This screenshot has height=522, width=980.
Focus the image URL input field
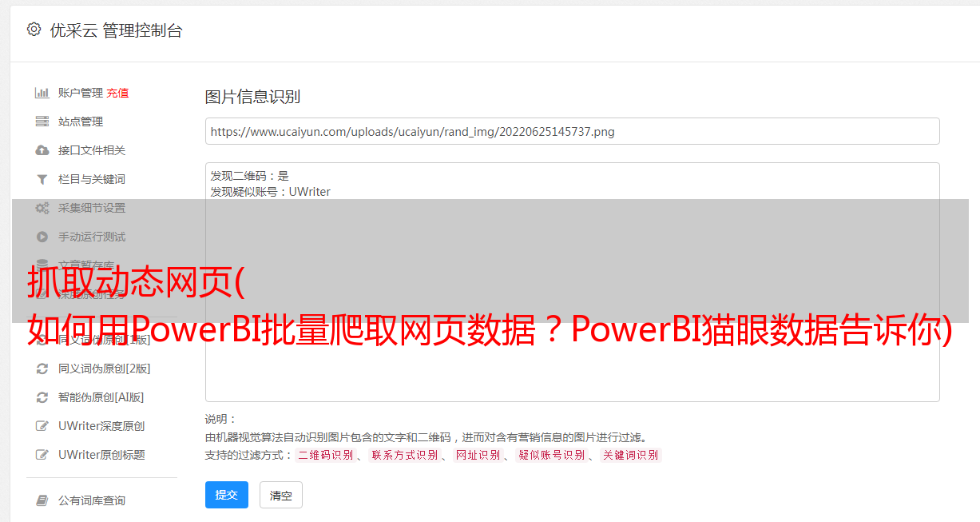[572, 131]
